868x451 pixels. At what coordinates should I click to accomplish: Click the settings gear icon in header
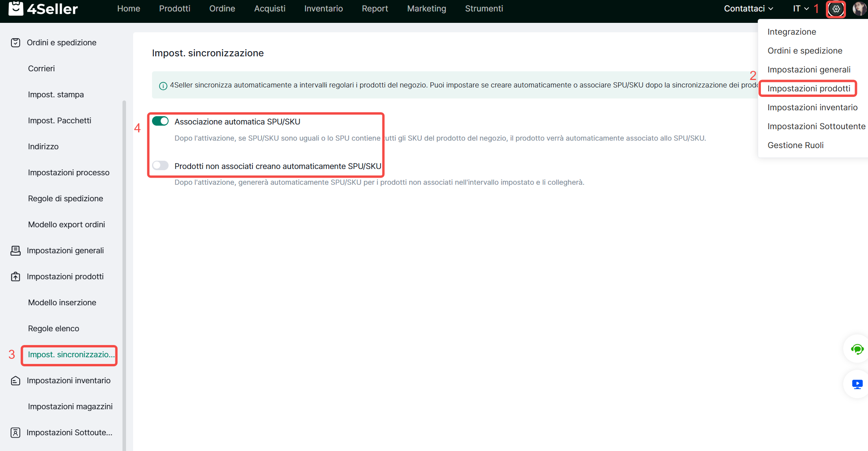(836, 9)
